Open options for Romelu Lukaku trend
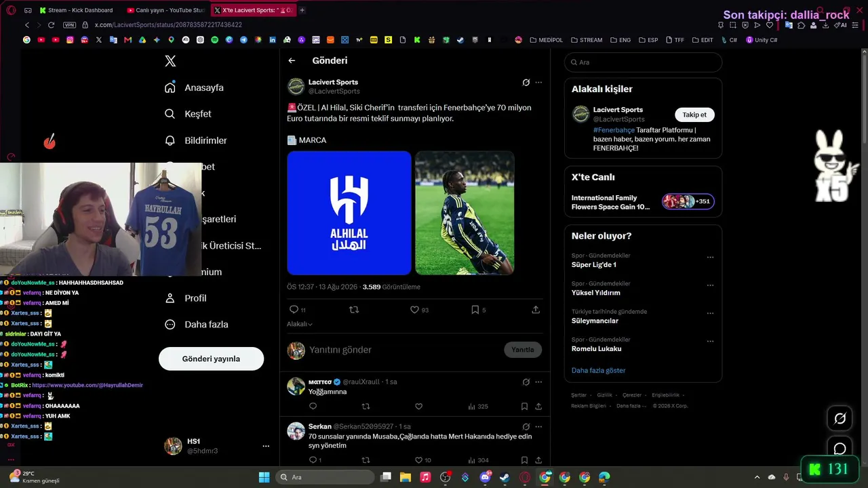Screen dimensions: 868x488 (710, 342)
